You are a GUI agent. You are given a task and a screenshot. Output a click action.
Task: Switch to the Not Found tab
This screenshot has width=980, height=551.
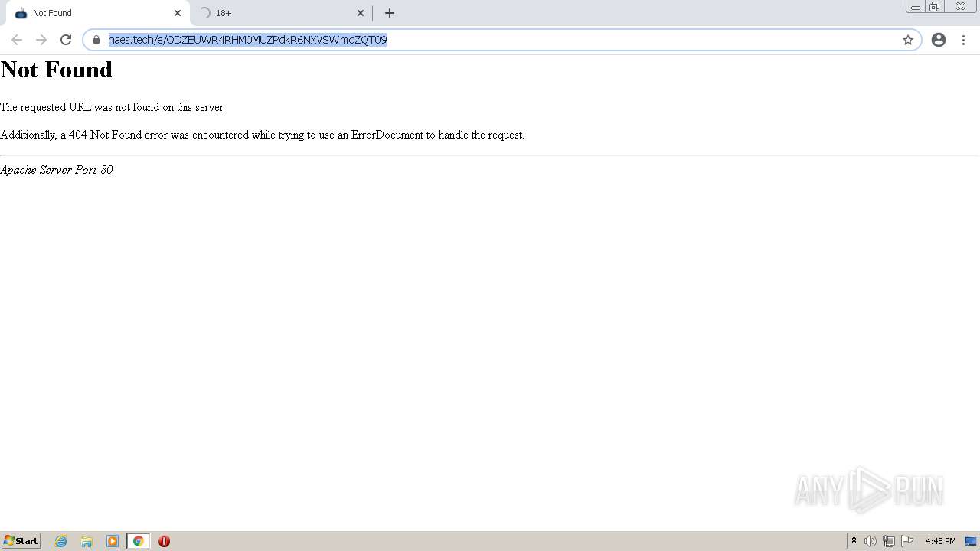point(98,13)
